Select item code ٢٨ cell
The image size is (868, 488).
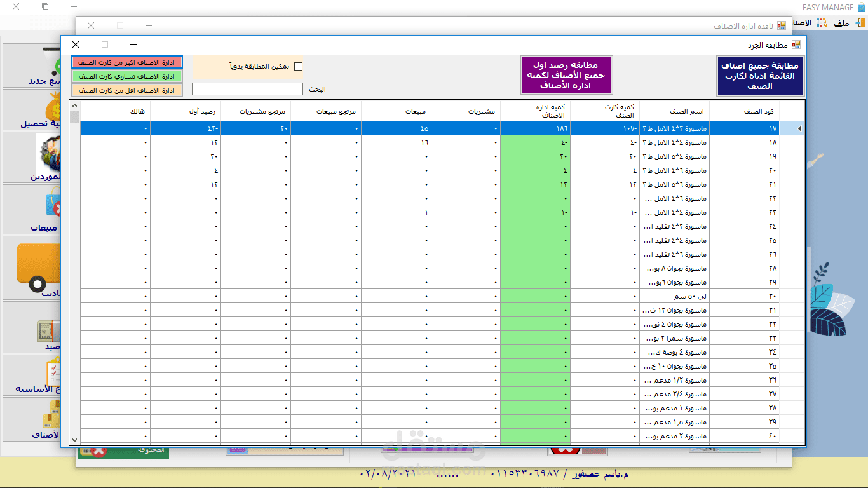[x=744, y=268]
